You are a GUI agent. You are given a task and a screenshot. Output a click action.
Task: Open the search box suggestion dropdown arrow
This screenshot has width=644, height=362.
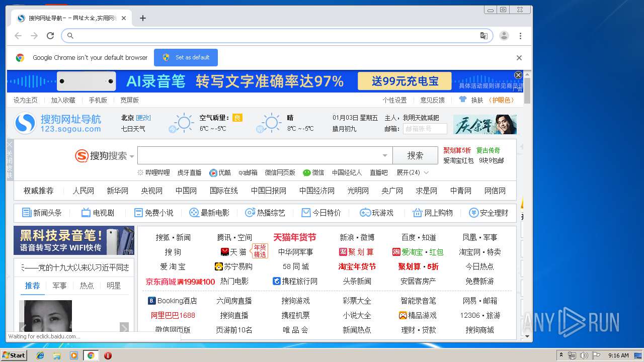385,156
